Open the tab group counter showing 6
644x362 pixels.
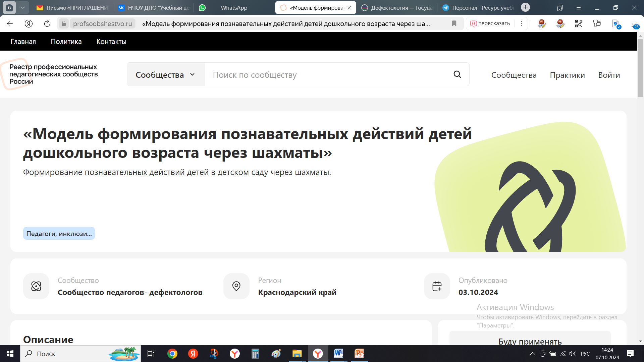[x=9, y=7]
